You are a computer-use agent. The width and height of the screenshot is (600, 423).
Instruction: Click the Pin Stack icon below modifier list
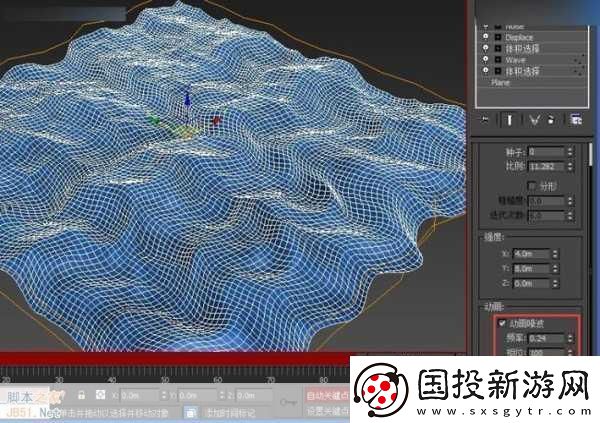click(485, 120)
